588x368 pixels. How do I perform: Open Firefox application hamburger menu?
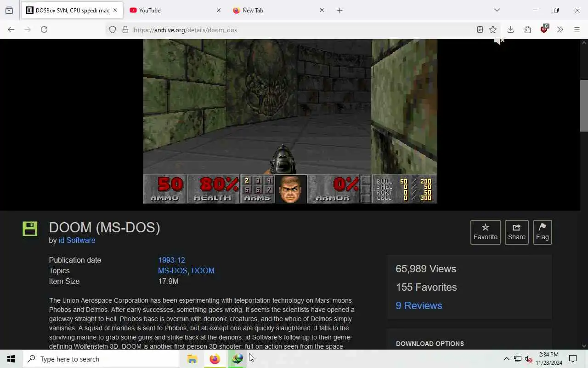click(577, 29)
